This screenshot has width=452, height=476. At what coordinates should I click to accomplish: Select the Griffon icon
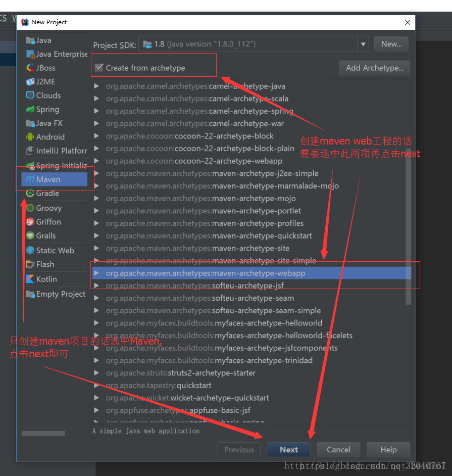click(x=30, y=222)
